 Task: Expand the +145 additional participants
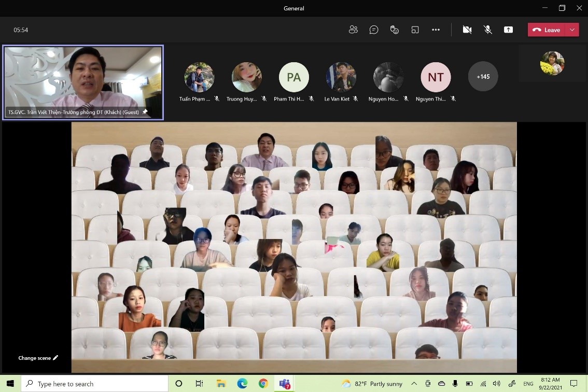tap(483, 77)
